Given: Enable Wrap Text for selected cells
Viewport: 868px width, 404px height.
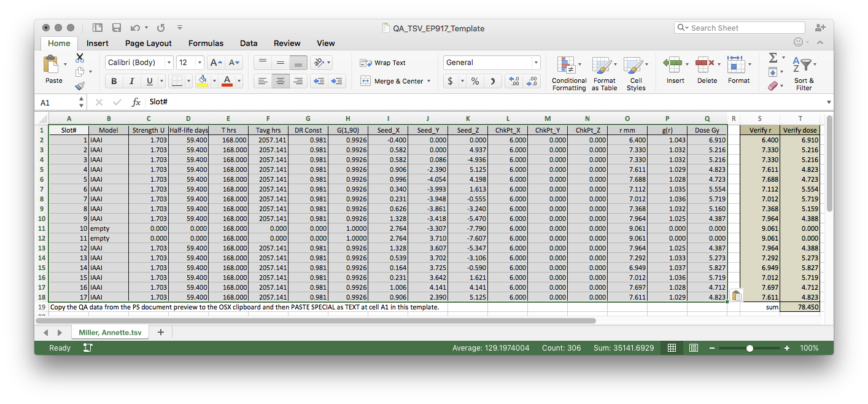Looking at the screenshot, I should point(382,63).
